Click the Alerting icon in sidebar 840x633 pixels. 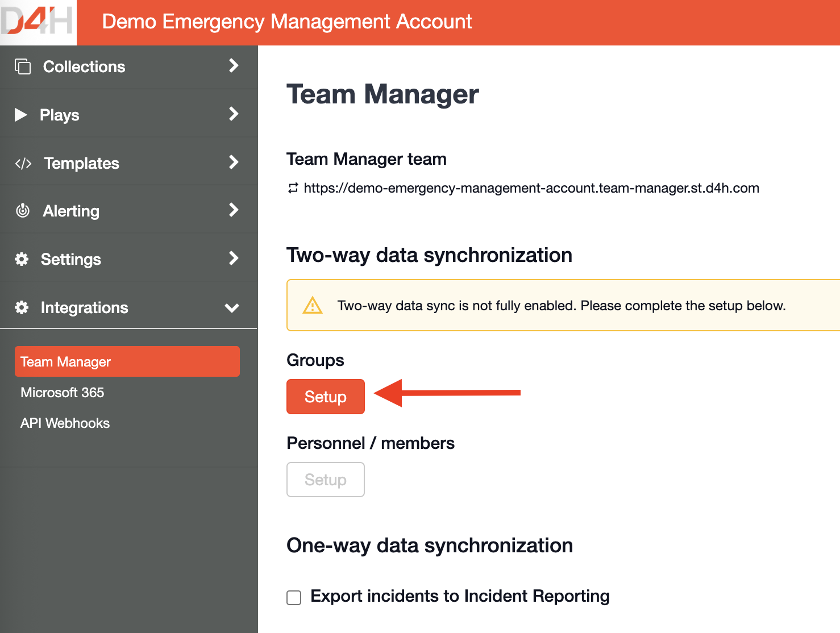pos(23,211)
